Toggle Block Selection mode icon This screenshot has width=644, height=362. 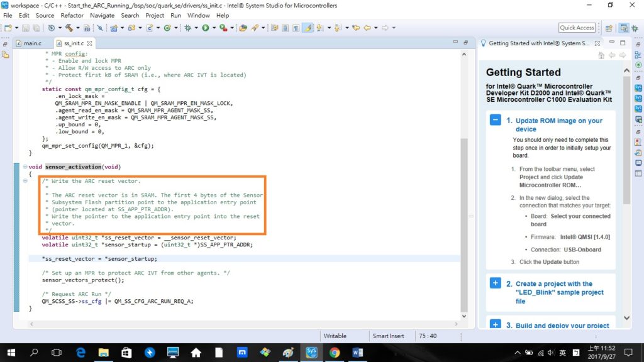coord(285,28)
